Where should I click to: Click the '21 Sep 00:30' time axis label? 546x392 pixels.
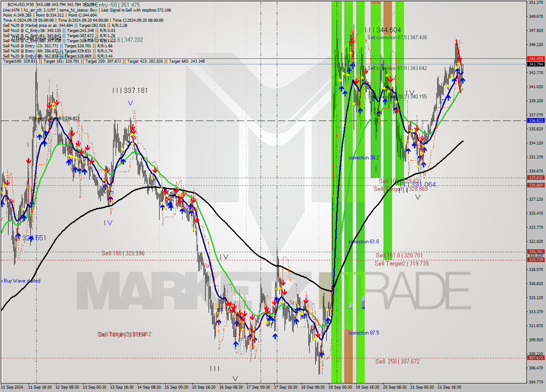[422, 387]
